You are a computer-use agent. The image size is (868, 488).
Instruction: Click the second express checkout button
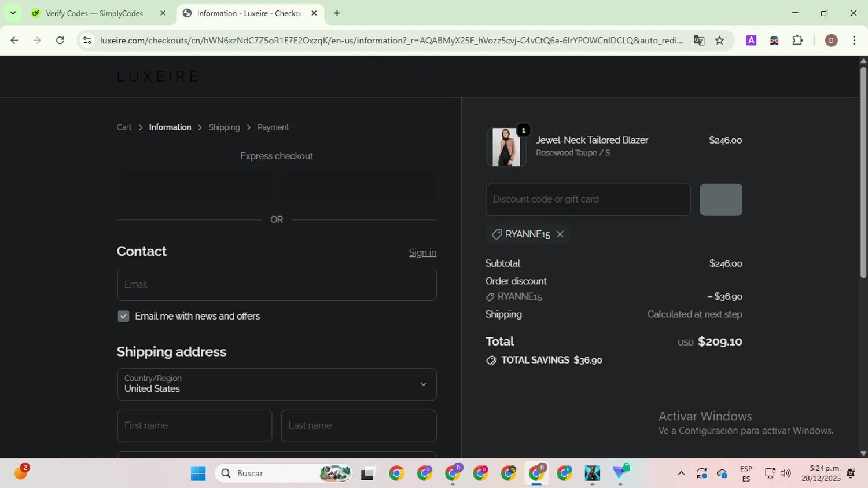pyautogui.click(x=359, y=186)
